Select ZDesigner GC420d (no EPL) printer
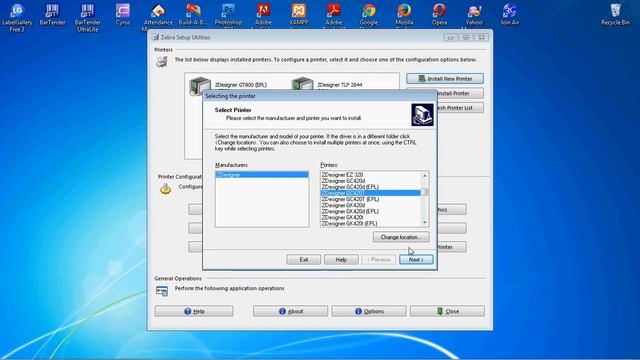640x360 pixels. (371, 181)
